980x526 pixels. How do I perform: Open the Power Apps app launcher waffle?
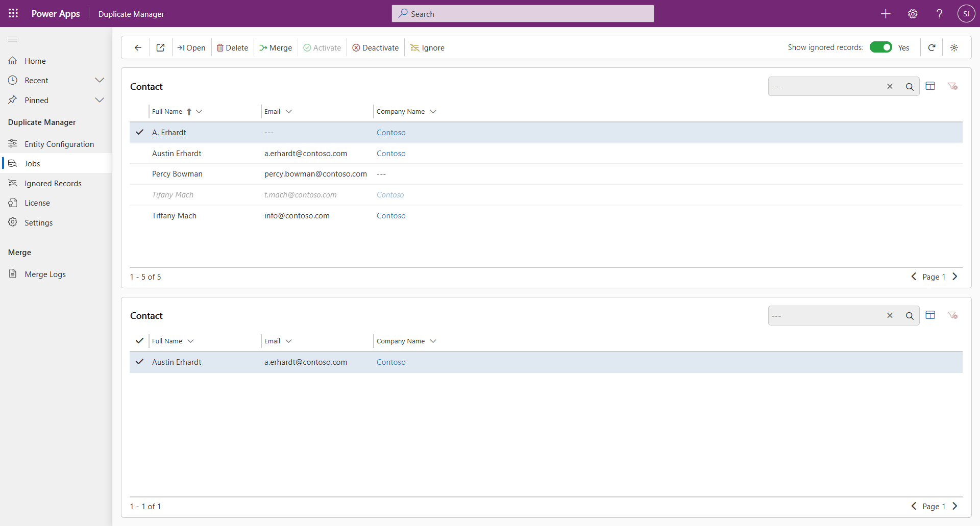(x=13, y=14)
